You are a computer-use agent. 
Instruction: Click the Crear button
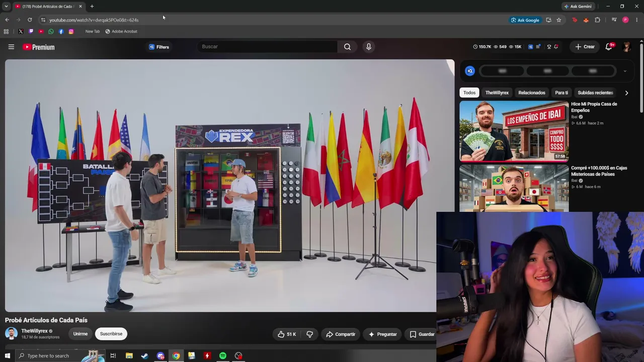[x=585, y=47]
